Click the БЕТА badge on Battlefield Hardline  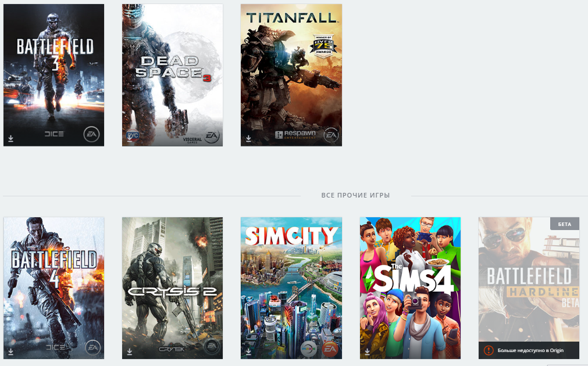(564, 224)
